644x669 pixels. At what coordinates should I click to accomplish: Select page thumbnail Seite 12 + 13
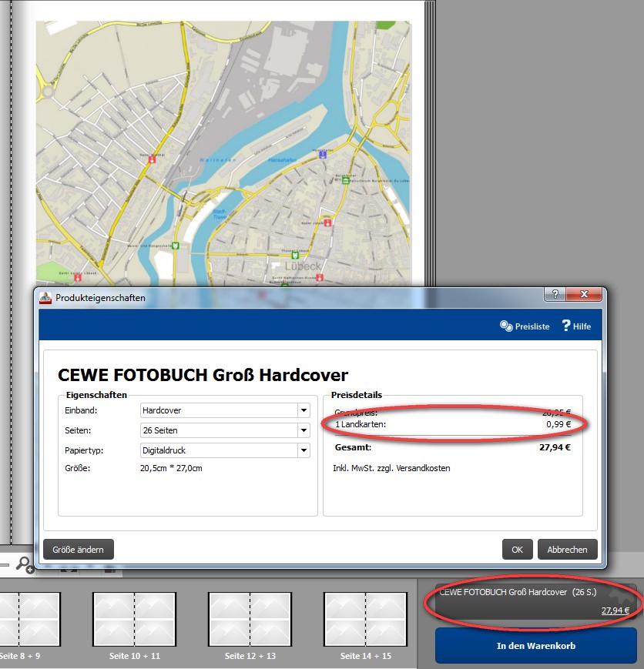(250, 620)
